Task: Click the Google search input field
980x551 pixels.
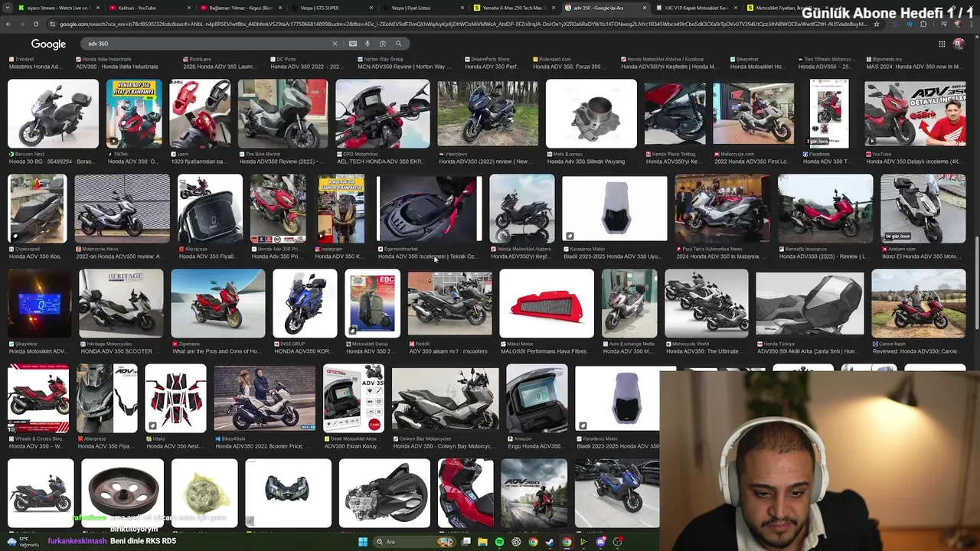Action: [x=207, y=44]
